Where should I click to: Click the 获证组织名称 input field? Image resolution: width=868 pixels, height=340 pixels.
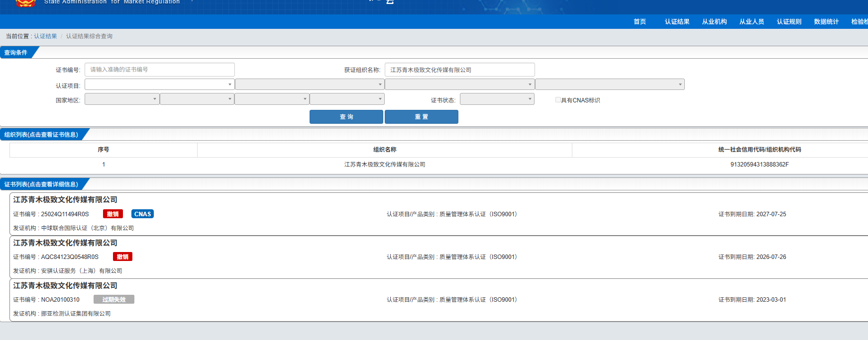460,70
